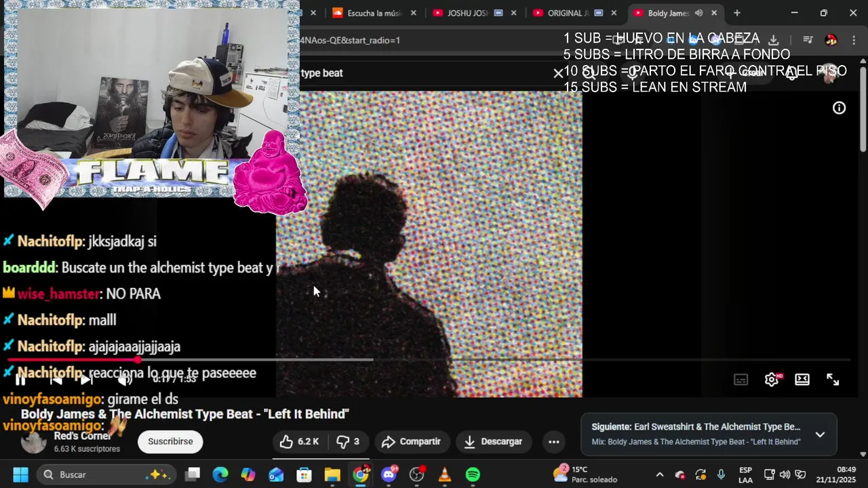The height and width of the screenshot is (488, 868).
Task: Open the weather widget 15°C
Action: (x=585, y=474)
